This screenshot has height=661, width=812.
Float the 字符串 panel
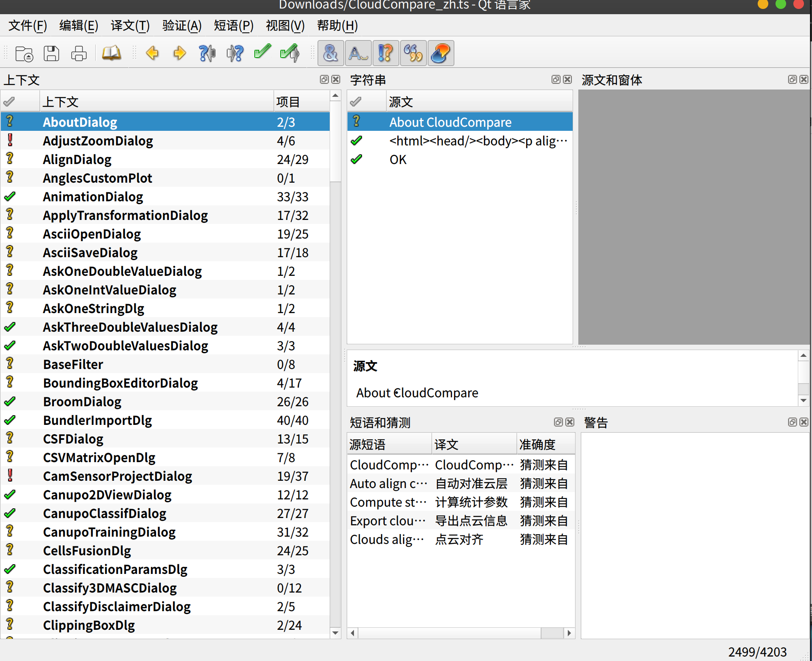[x=556, y=79]
